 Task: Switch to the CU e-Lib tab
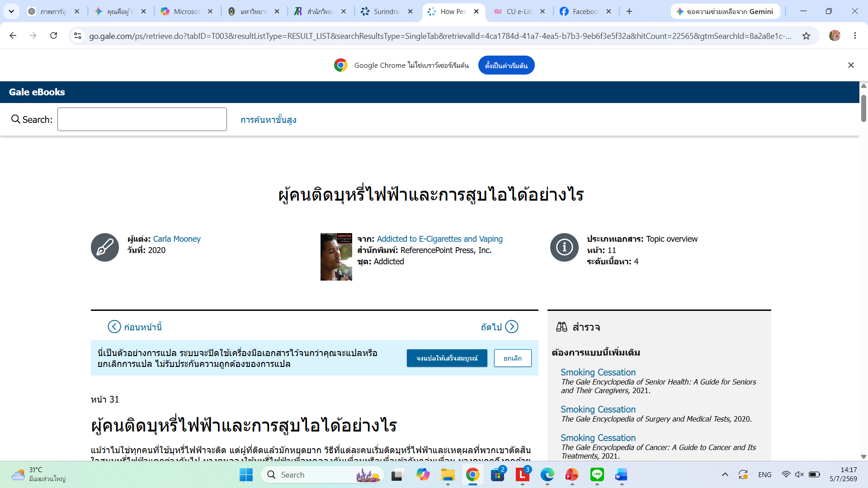[519, 11]
